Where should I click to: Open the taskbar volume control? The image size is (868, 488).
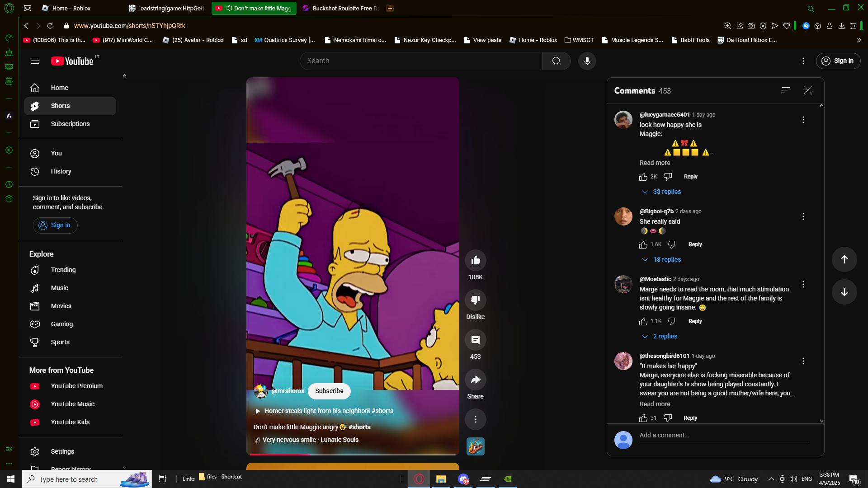click(x=793, y=479)
